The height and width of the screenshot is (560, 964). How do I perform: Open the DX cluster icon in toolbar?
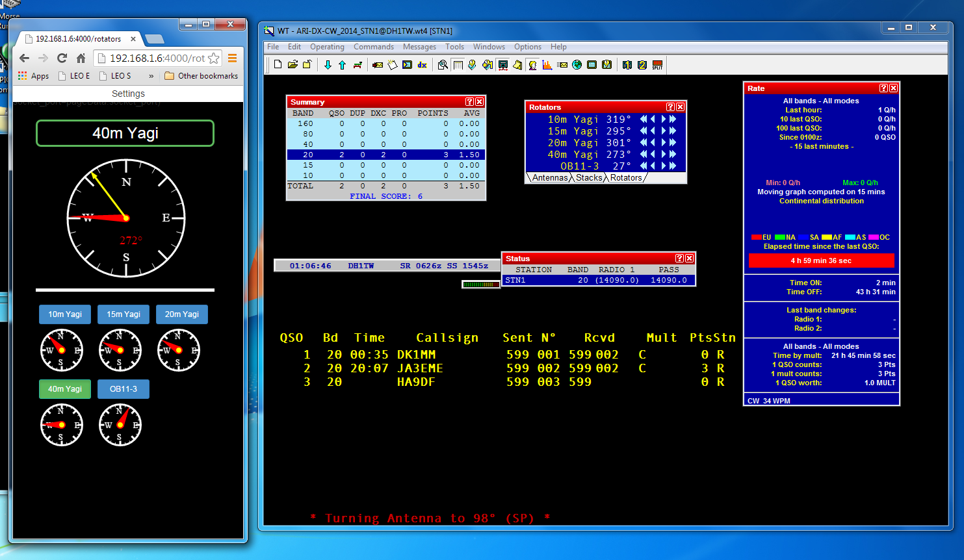click(422, 65)
